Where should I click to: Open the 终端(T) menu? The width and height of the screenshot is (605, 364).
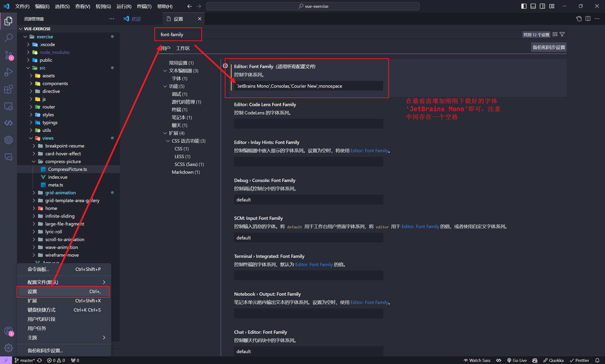144,6
